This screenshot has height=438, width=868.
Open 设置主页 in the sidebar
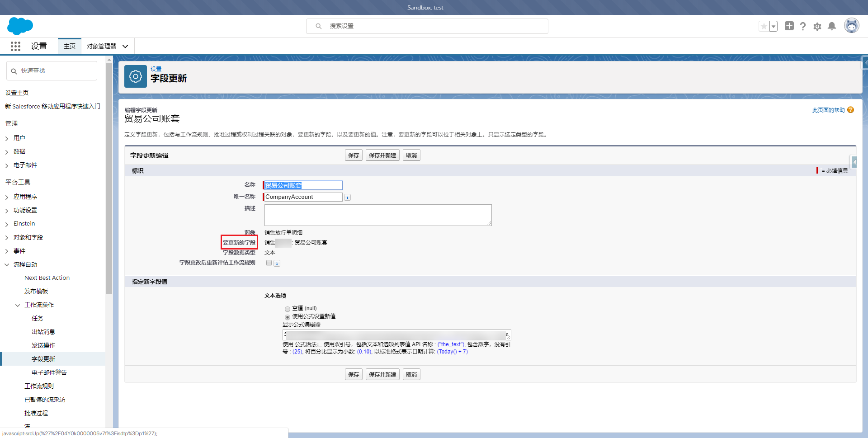tap(17, 93)
